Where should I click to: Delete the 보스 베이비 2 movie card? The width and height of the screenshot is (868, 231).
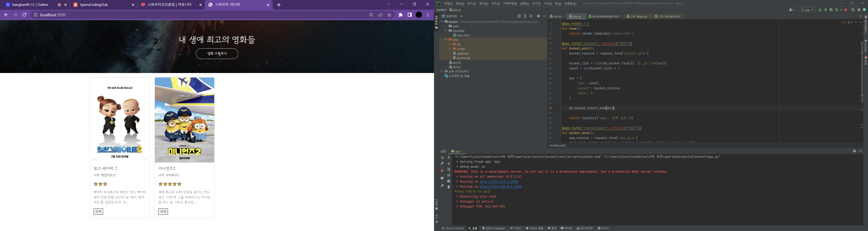point(98,212)
